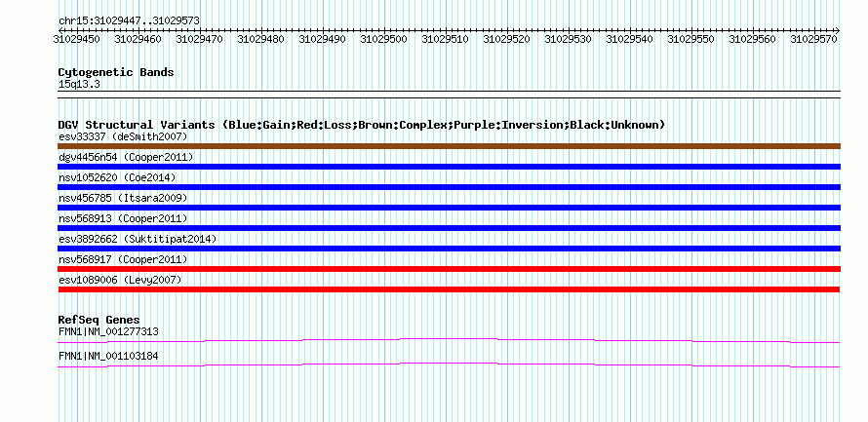Viewport: 868px width, 422px height.
Task: Click ruler position 31029490
Action: 322,39
